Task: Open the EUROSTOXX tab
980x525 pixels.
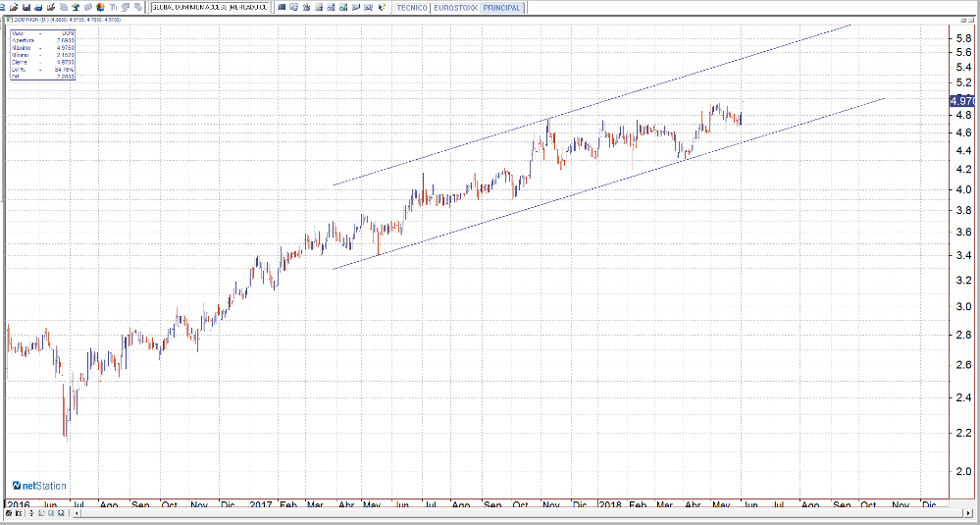Action: 453,7
